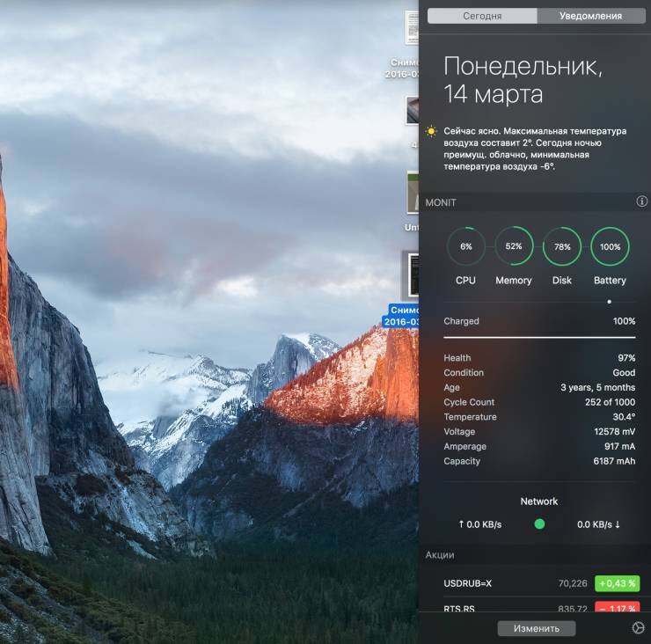The image size is (651, 644).
Task: Select the Battery gauge
Action: pyautogui.click(x=610, y=246)
